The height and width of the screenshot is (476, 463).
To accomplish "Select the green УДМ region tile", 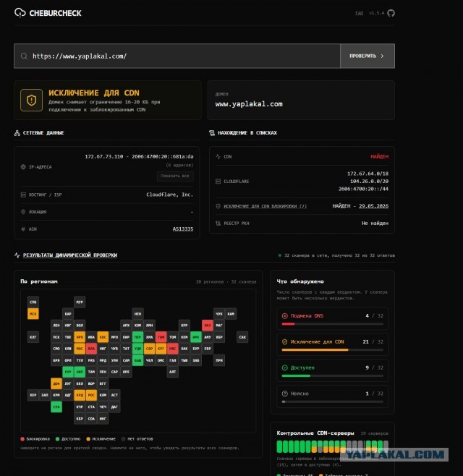I will coord(138,349).
